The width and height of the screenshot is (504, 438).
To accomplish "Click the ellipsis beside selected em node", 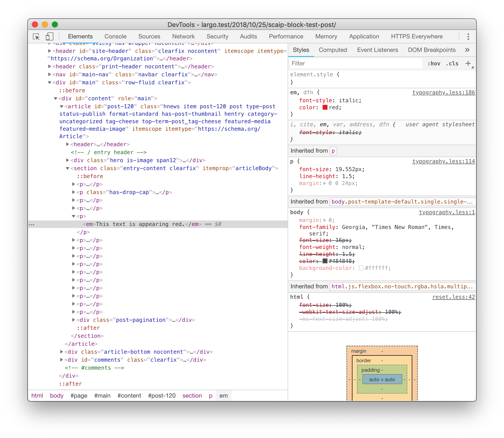I will 32,224.
